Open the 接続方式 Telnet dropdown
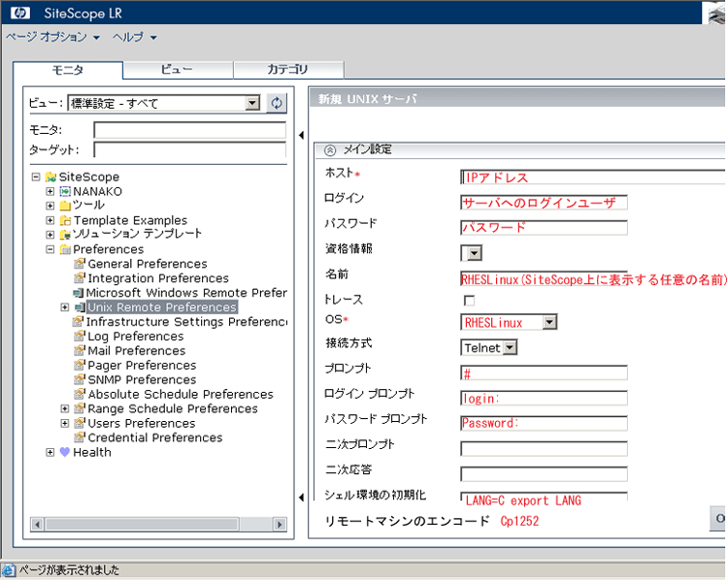This screenshot has width=728, height=580. click(510, 347)
